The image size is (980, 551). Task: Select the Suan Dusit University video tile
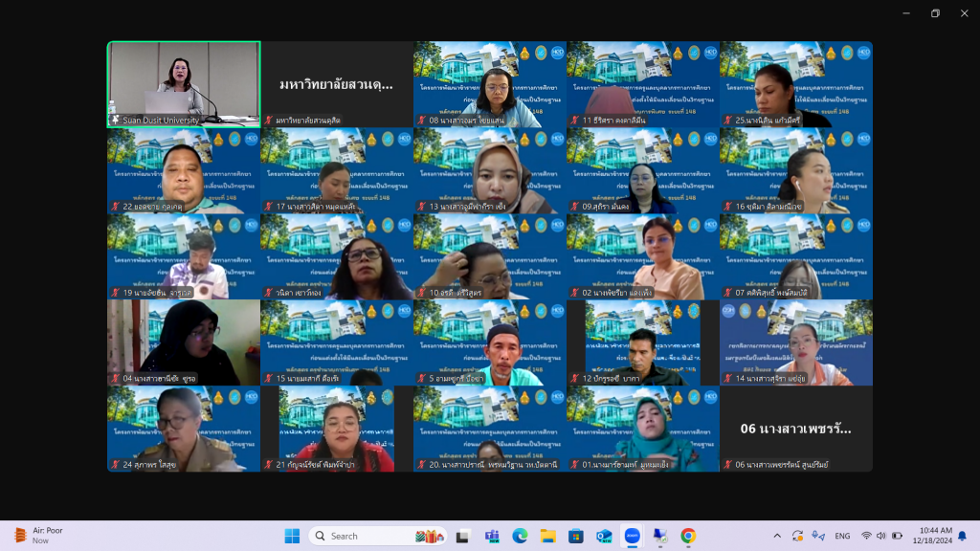coord(184,83)
